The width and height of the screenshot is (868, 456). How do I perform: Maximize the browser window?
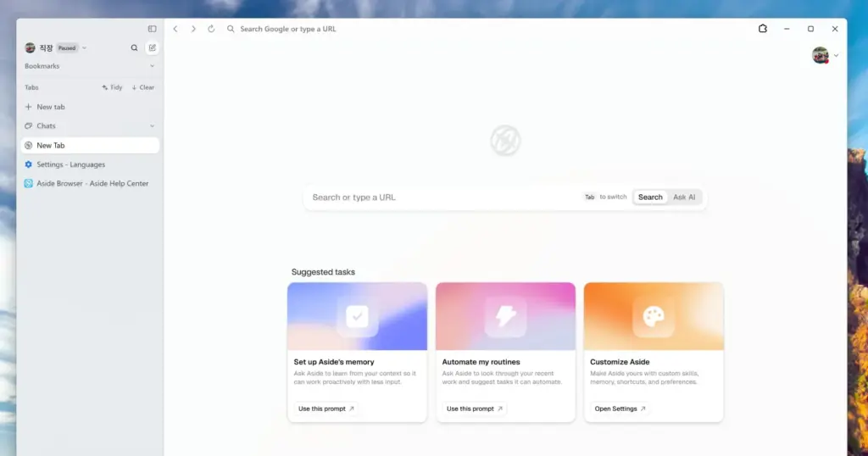[810, 29]
